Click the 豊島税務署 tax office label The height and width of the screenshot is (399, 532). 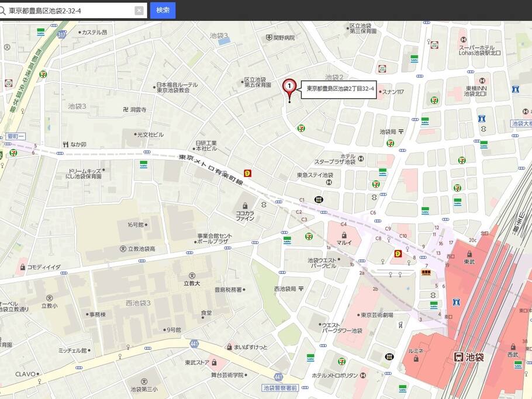[229, 290]
